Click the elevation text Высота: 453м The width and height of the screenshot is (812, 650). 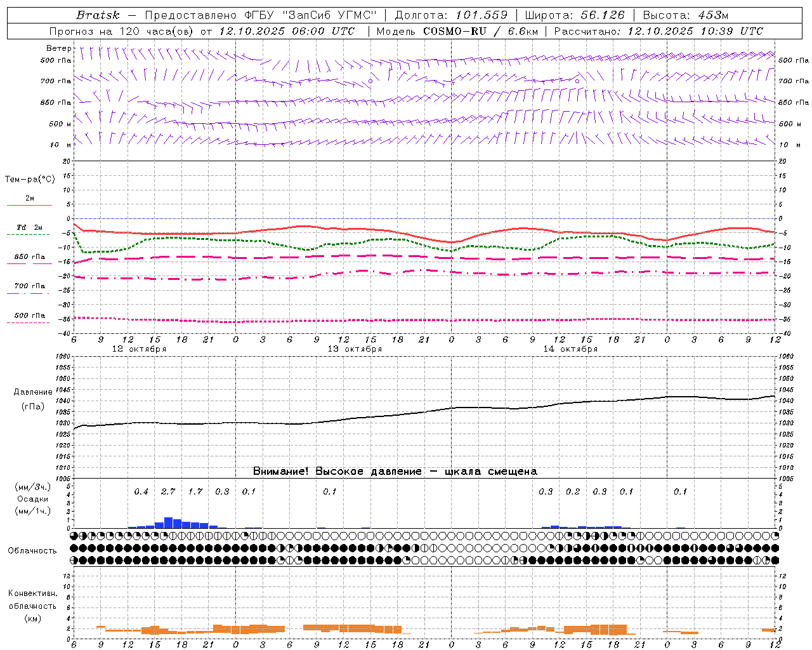(x=685, y=15)
